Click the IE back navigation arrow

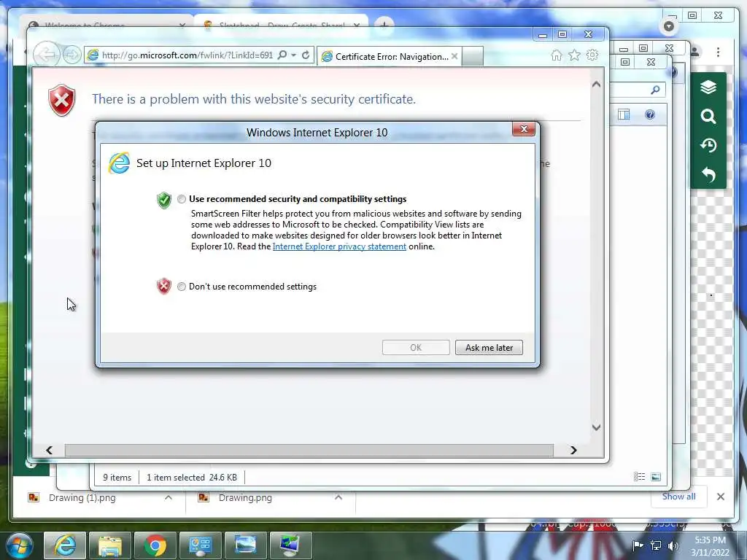coord(46,55)
